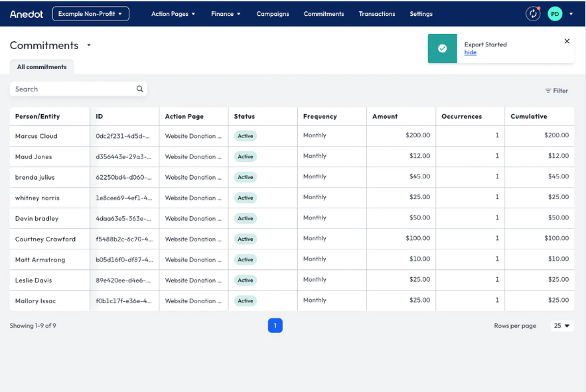Open the Commitments title dropdown arrow
Image resolution: width=586 pixels, height=392 pixels.
(89, 45)
